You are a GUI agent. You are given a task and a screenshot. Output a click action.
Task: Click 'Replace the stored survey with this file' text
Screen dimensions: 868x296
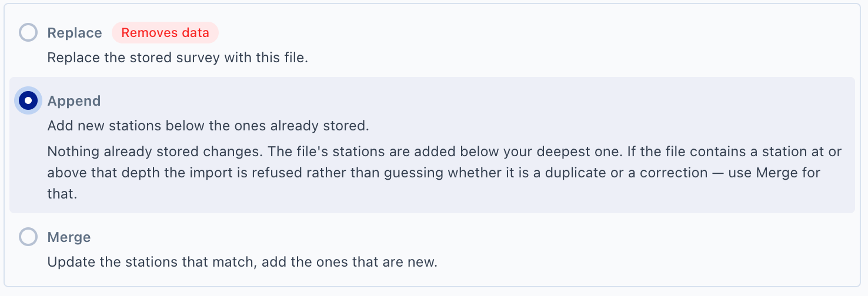point(178,58)
